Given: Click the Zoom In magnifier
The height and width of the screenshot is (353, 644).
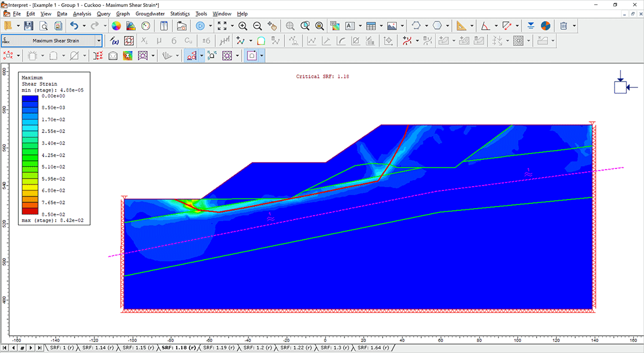Looking at the screenshot, I should click(x=243, y=26).
